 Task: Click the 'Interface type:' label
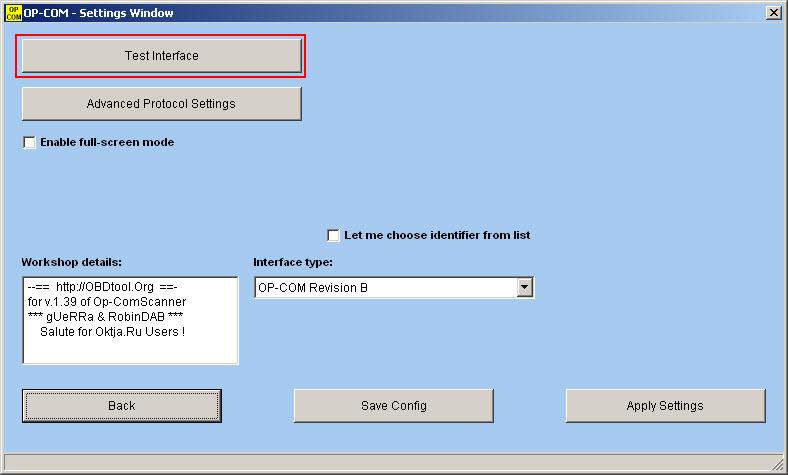(x=292, y=262)
